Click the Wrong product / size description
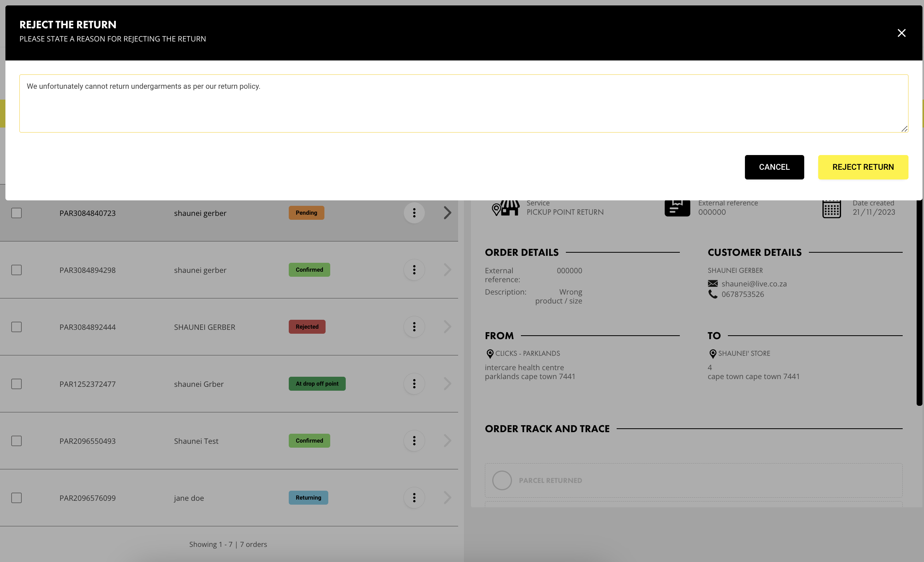 point(559,296)
